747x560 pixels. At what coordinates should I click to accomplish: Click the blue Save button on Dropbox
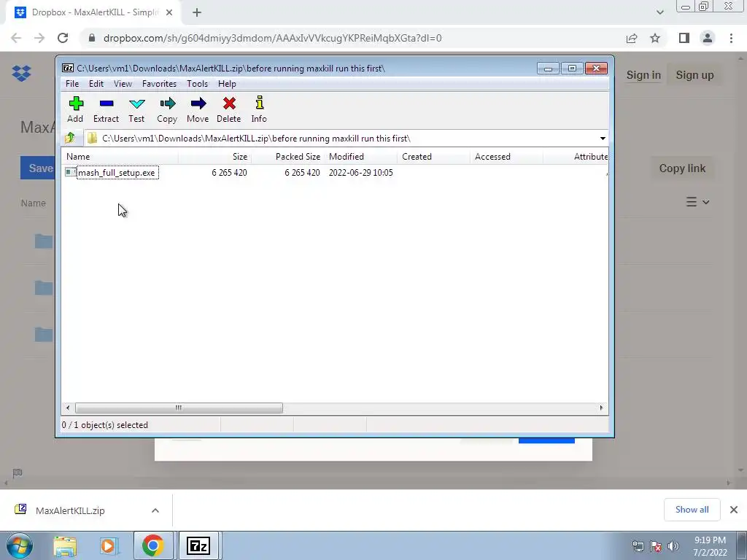[38, 168]
